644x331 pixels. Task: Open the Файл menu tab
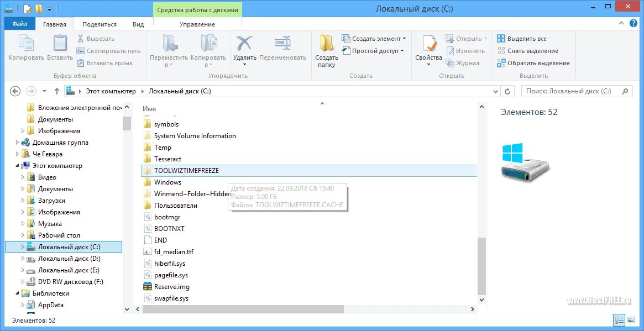point(20,24)
